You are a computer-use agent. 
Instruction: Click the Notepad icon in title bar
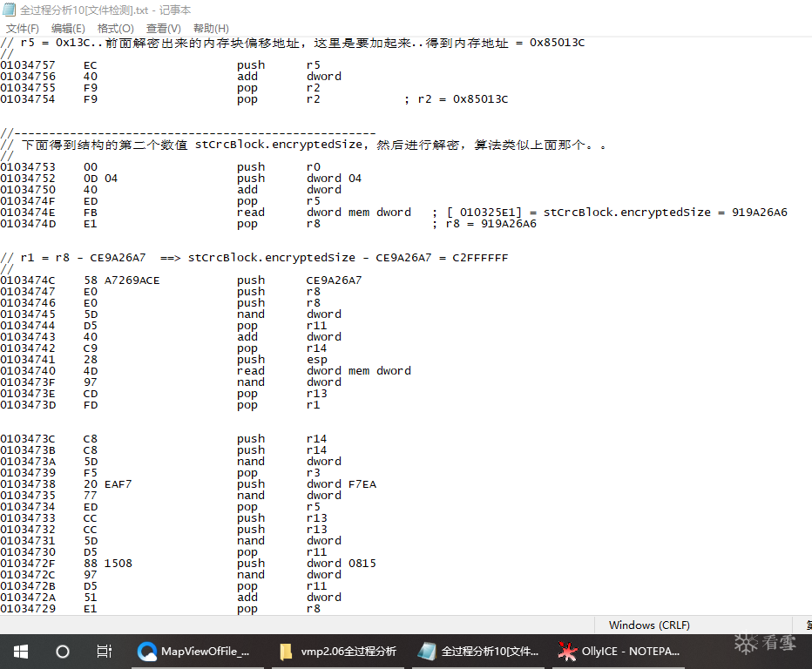[x=10, y=10]
